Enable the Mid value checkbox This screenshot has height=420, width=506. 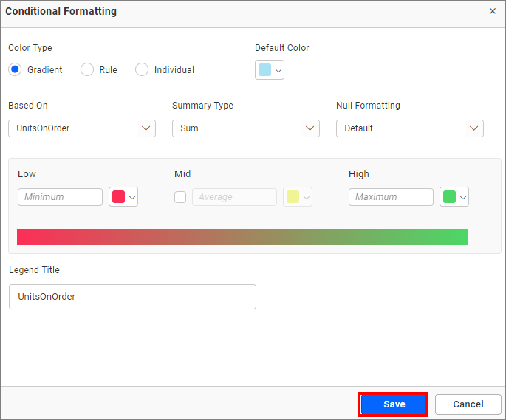point(180,197)
